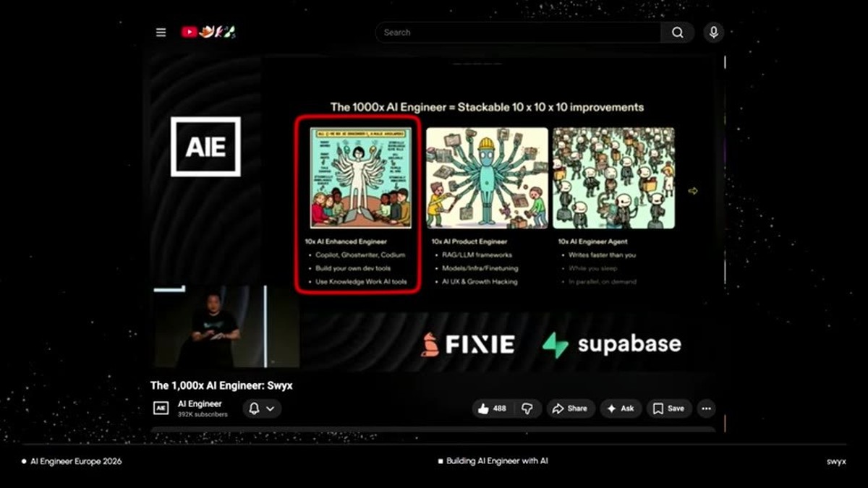
Task: Like the video with 488 likes
Action: tap(492, 408)
